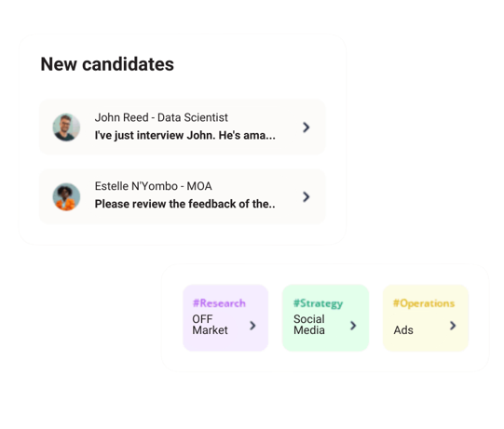The width and height of the screenshot is (504, 429).
Task: Select the #Operations hashtag label
Action: point(424,303)
